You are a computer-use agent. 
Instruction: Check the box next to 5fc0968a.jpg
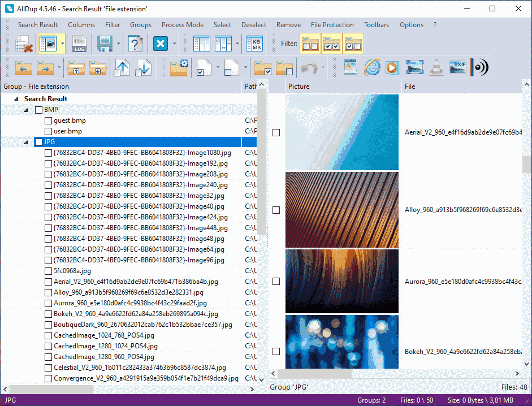(x=48, y=270)
